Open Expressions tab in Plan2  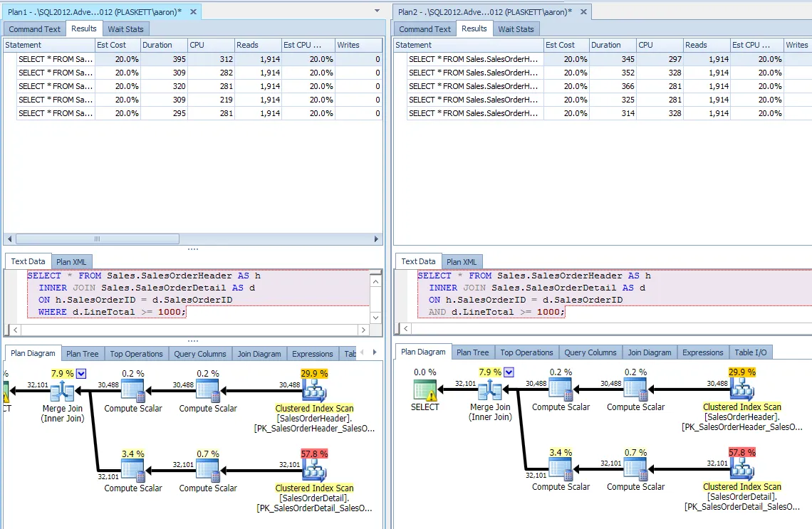(703, 352)
